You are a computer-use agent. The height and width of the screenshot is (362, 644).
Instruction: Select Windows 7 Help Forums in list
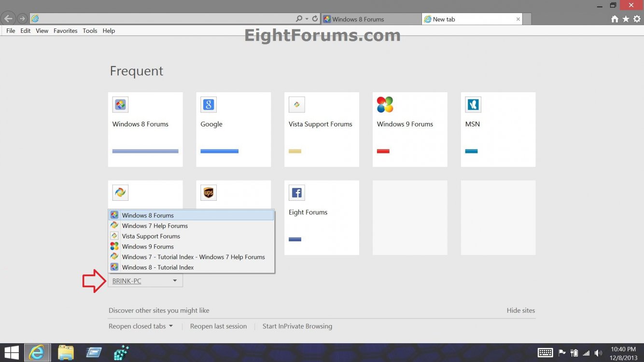click(154, 226)
